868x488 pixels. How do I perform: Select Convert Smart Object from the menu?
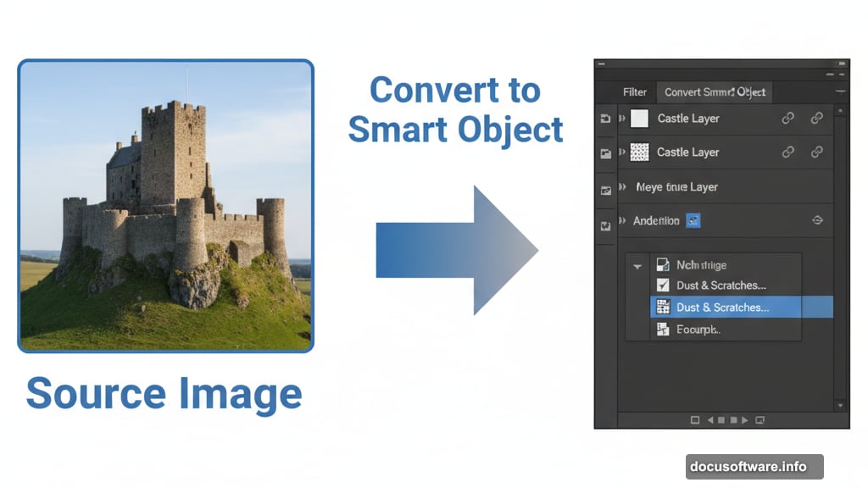tap(714, 91)
